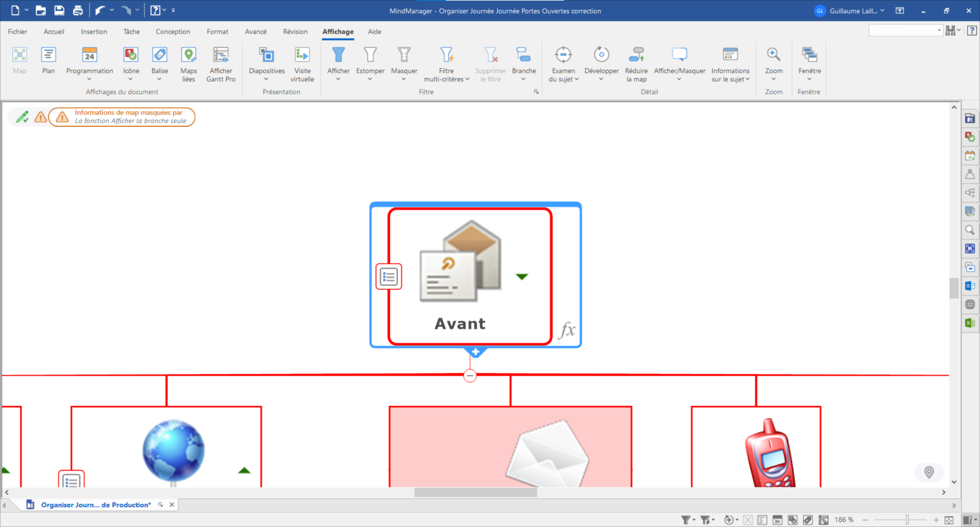Open Outlook panel in right sidebar
Viewport: 980px width, 527px height.
(970, 286)
